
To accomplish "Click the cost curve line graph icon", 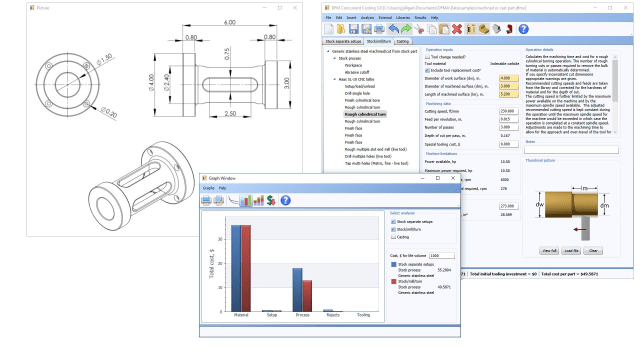I will [233, 200].
